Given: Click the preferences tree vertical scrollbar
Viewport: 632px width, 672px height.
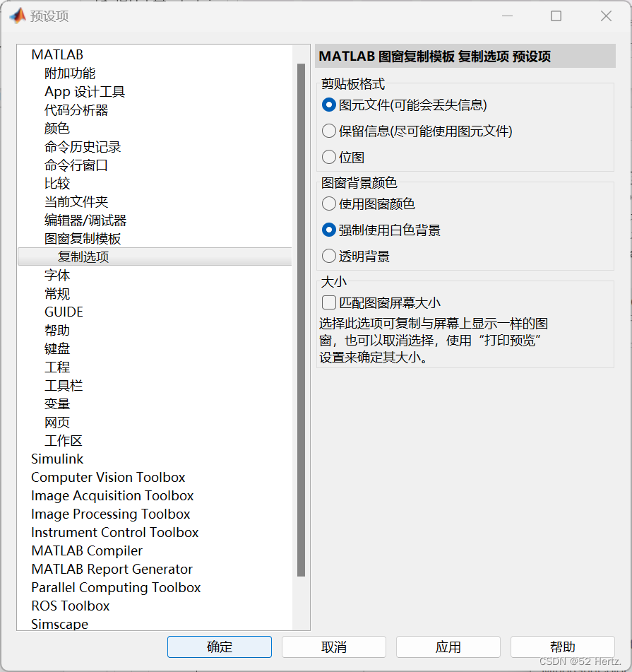Looking at the screenshot, I should 301,319.
